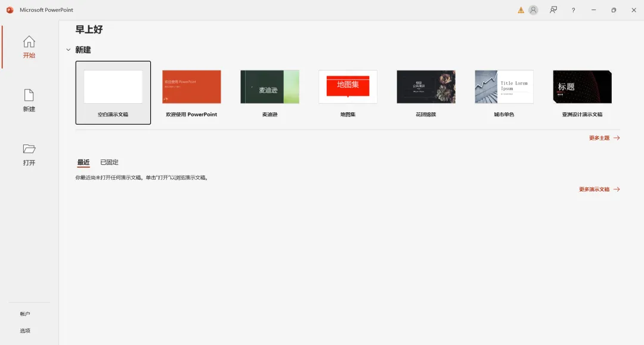
Task: Click the feedback icon in title bar
Action: point(553,10)
